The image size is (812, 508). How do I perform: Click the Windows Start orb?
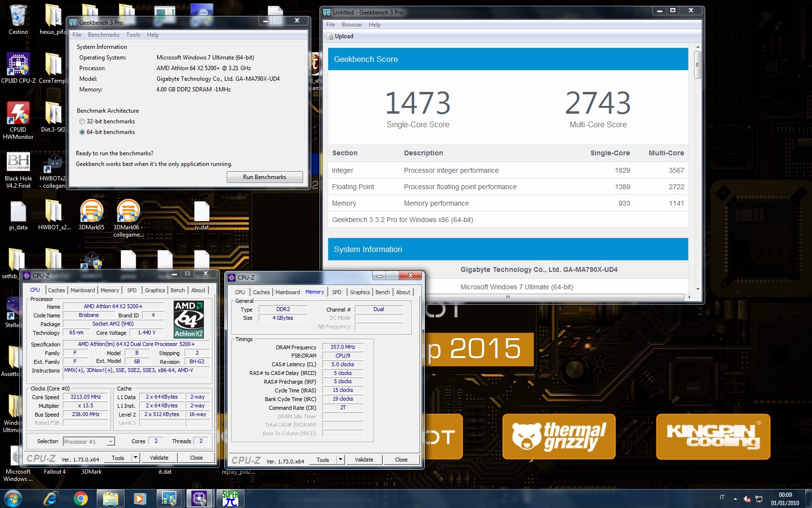[12, 498]
